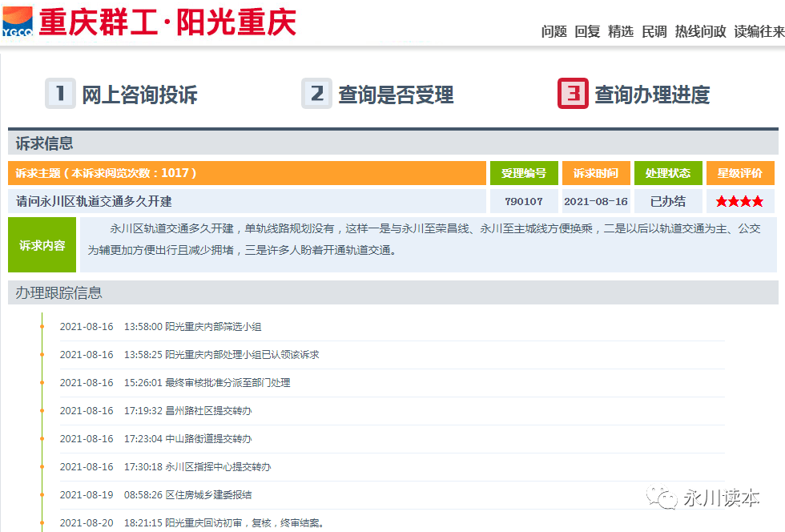Click the 受理编号 column header
This screenshot has width=785, height=532.
[x=524, y=173]
